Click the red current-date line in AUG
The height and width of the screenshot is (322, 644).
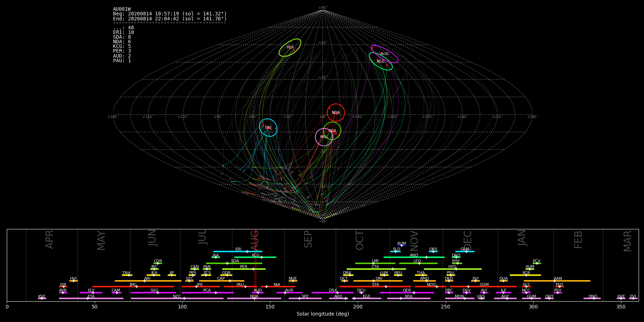pyautogui.click(x=255, y=265)
